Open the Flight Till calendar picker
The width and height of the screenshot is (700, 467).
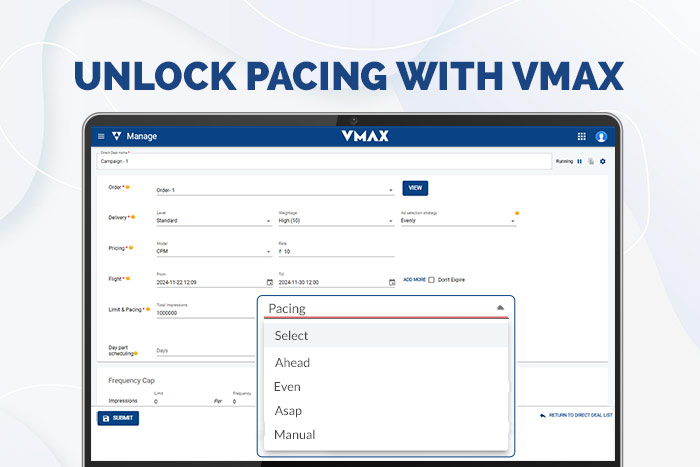tap(392, 282)
